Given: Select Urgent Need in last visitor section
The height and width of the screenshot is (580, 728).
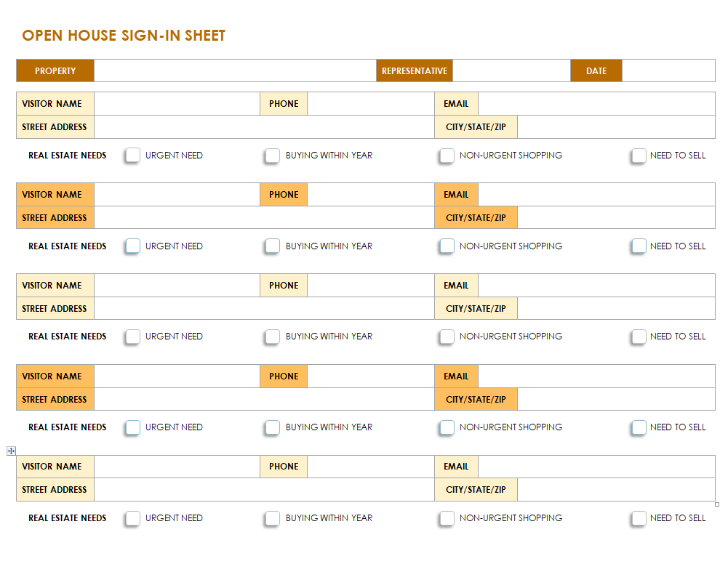Looking at the screenshot, I should point(132,518).
